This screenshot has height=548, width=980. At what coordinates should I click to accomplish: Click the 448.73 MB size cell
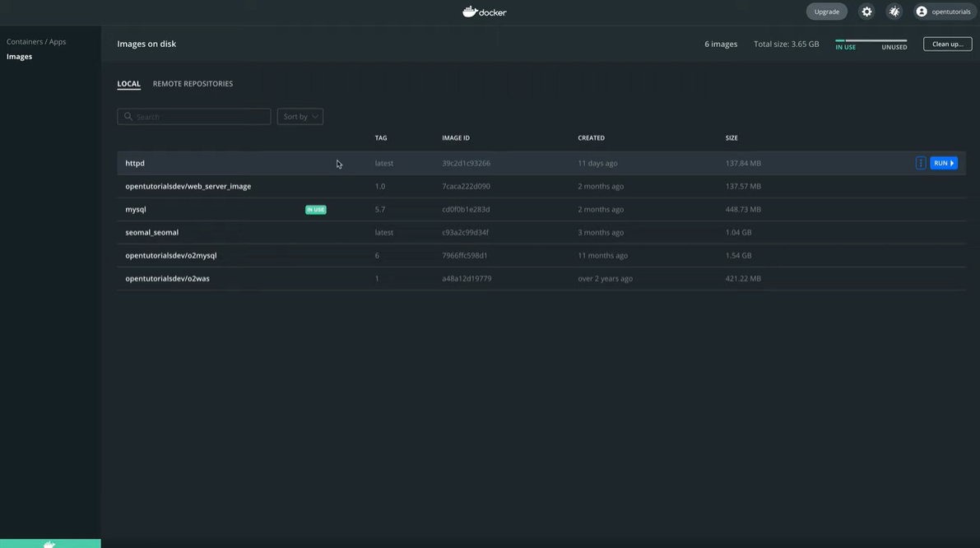pos(743,209)
